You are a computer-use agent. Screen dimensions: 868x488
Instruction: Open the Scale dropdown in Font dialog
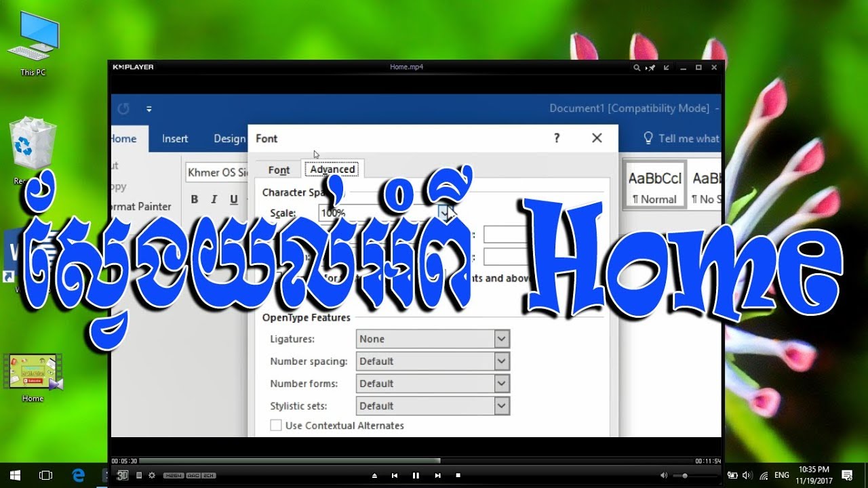pos(445,213)
